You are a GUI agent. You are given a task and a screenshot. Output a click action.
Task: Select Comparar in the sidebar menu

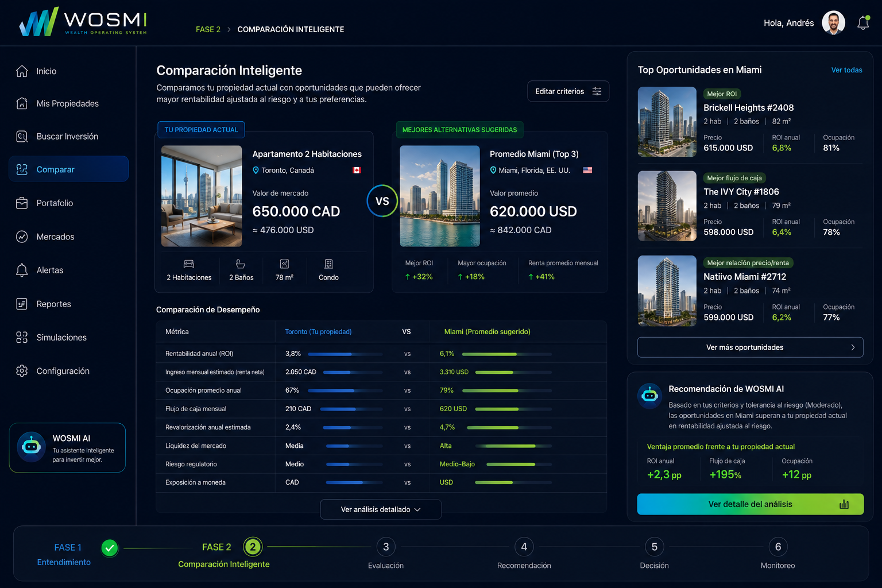pyautogui.click(x=69, y=169)
